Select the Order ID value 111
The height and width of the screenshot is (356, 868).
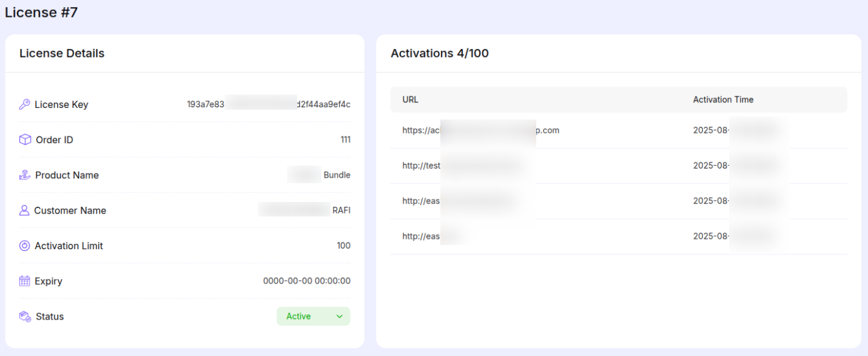click(346, 139)
